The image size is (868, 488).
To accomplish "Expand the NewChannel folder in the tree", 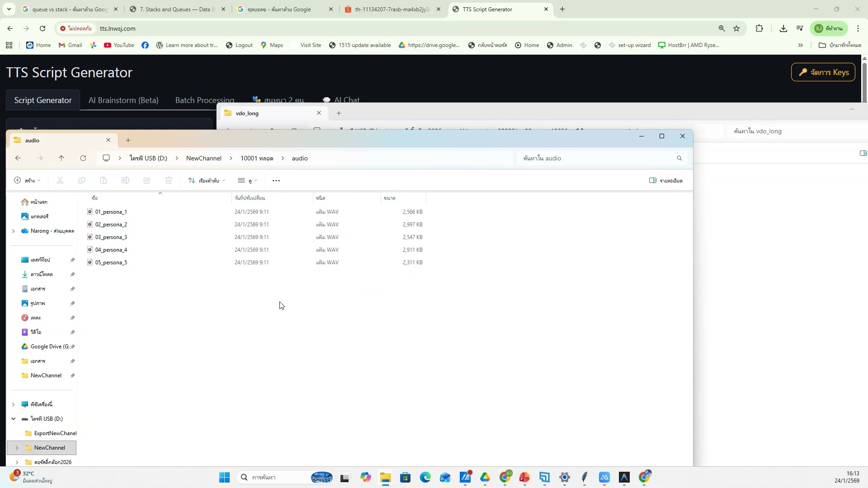I will (x=17, y=447).
